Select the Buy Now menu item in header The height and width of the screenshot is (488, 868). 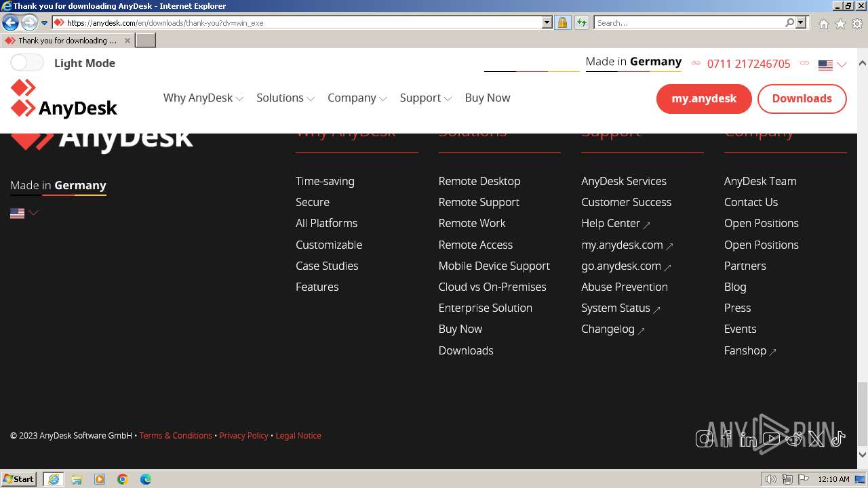click(488, 98)
